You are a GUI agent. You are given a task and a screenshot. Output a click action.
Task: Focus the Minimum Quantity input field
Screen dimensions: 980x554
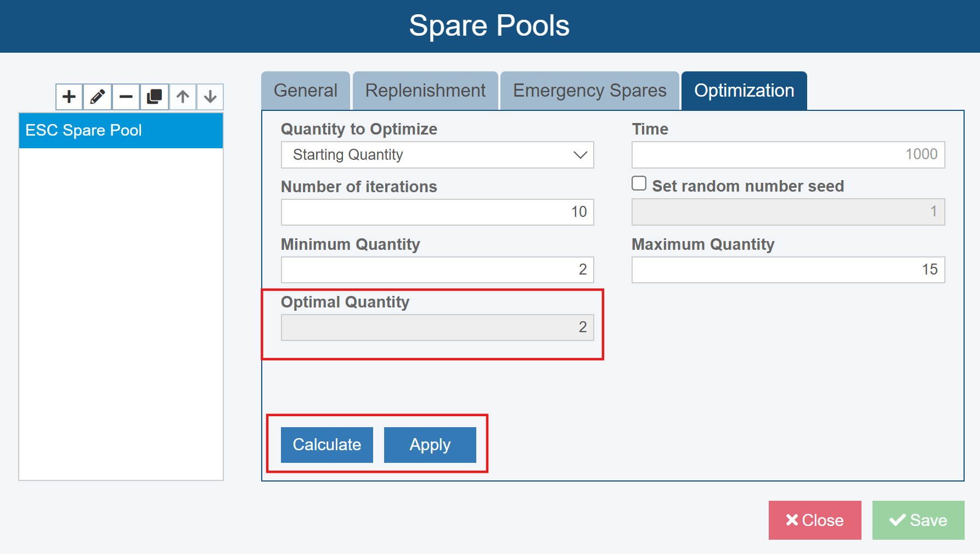[437, 270]
